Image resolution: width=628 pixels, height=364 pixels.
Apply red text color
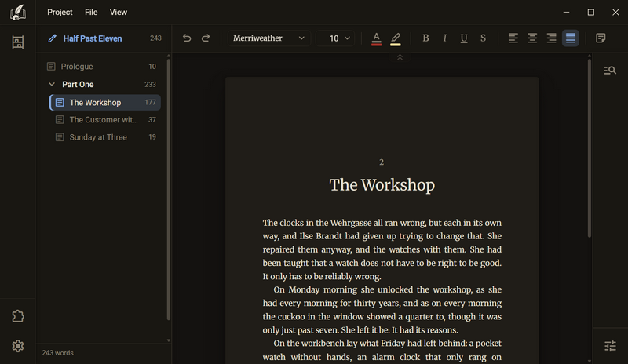[x=377, y=39]
